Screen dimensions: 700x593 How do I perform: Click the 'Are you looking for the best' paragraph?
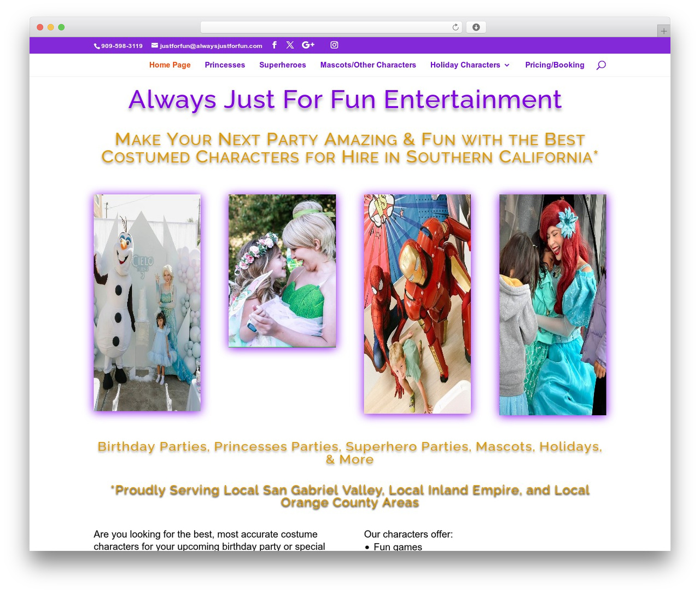pyautogui.click(x=209, y=540)
